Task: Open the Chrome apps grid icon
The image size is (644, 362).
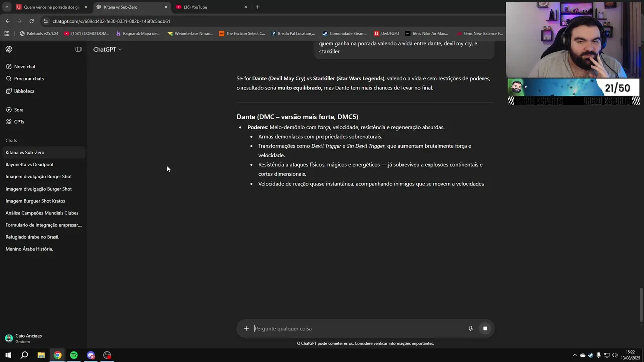Action: 7,34
